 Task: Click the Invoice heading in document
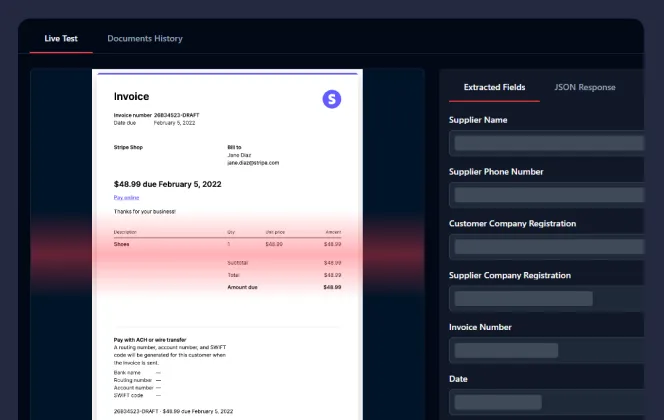131,97
